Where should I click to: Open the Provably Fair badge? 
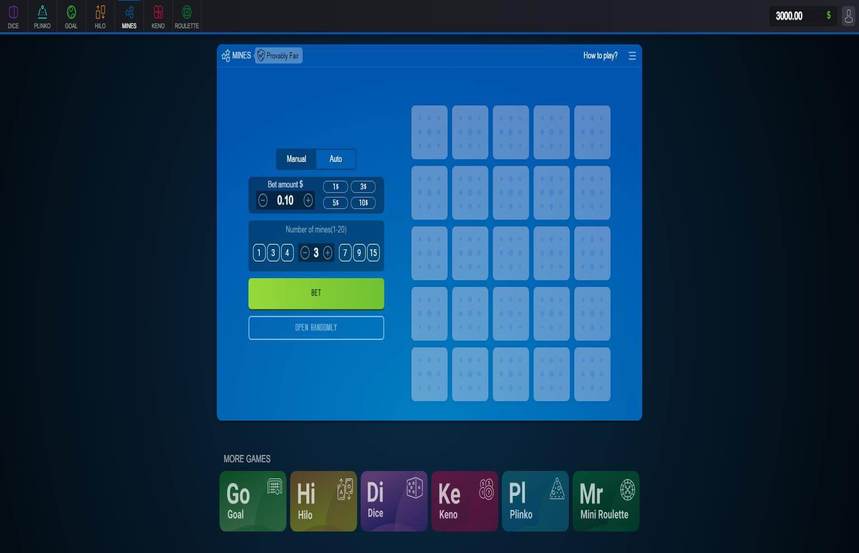(x=278, y=55)
